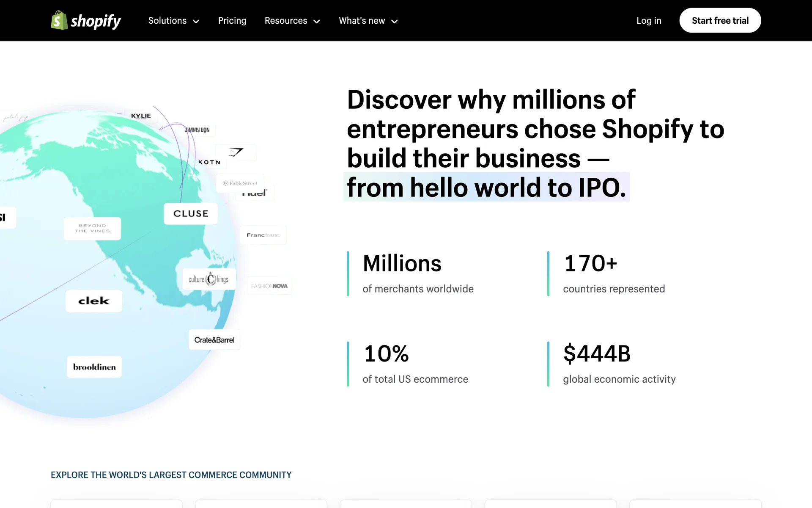Click the Culture Kings logo card
This screenshot has height=508, width=812.
coord(208,279)
